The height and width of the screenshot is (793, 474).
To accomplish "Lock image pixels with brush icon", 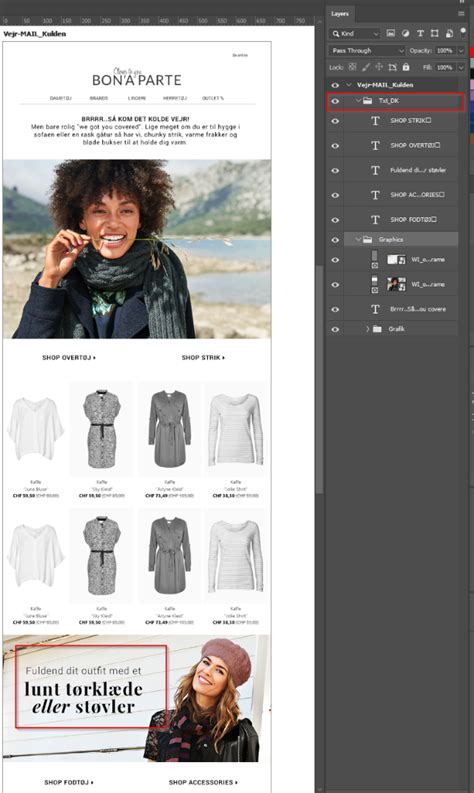I will click(x=366, y=67).
